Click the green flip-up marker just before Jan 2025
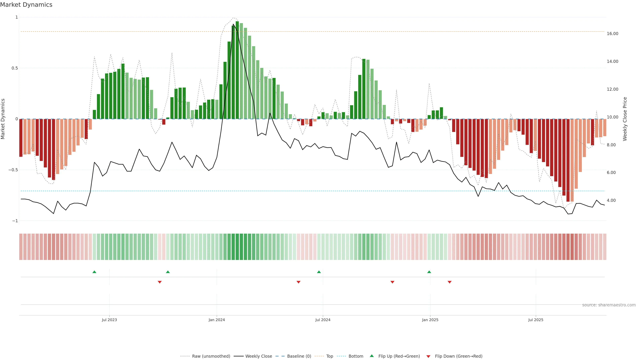Screen dimensions: 644x362 click(429, 272)
